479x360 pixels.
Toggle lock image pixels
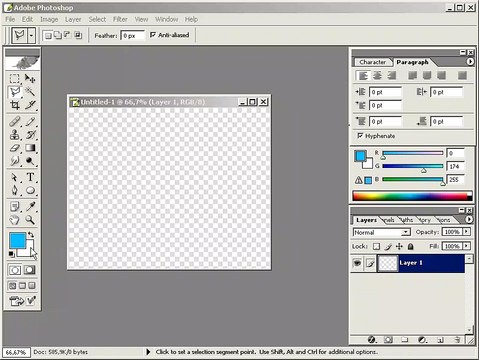388,247
